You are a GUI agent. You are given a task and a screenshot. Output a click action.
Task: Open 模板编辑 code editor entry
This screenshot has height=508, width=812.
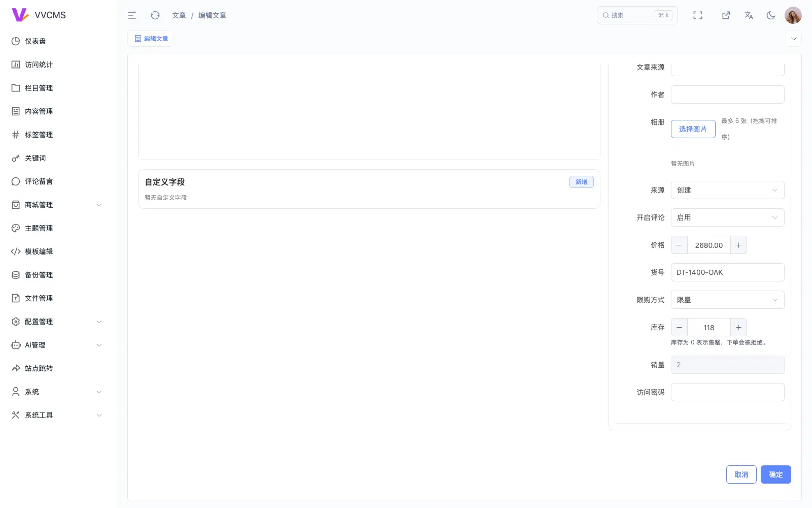58,251
